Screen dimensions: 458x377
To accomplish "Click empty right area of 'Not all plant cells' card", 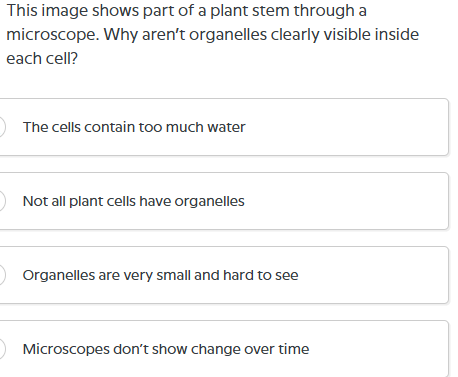I will tap(347, 201).
